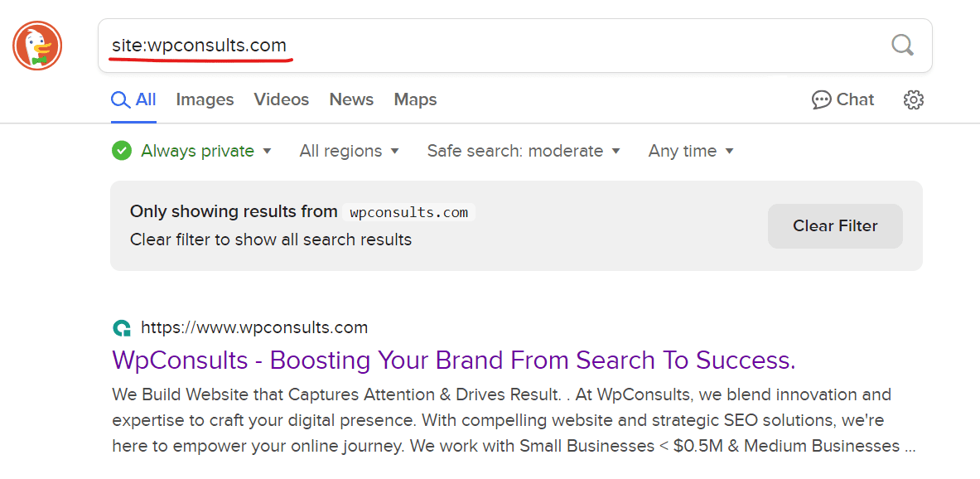Screen dimensions: 980x479
Task: Click the magnifying glass search icon
Action: [x=902, y=45]
